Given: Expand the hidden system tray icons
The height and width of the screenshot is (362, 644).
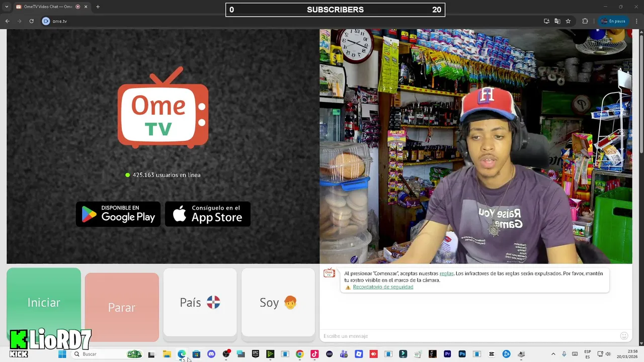Looking at the screenshot, I should [553, 354].
